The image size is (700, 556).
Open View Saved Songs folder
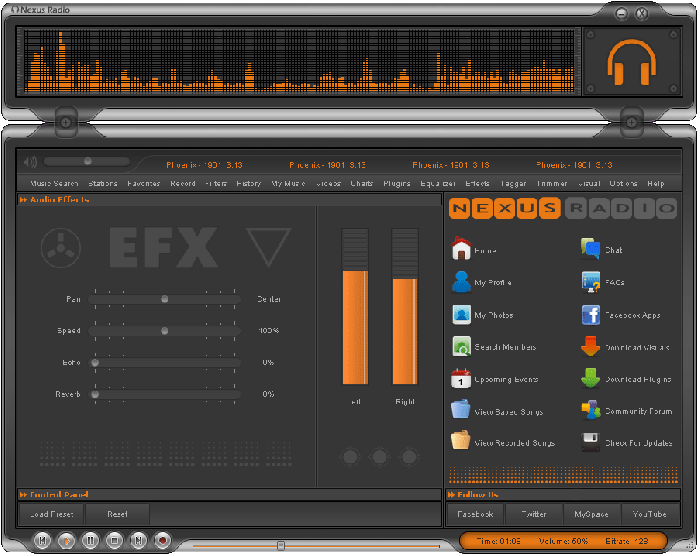point(460,409)
